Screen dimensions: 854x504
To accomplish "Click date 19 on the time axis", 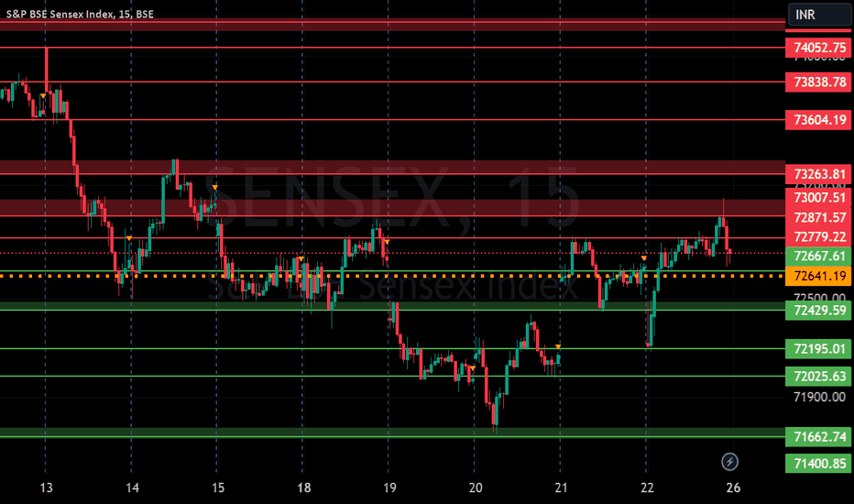I will (x=389, y=488).
